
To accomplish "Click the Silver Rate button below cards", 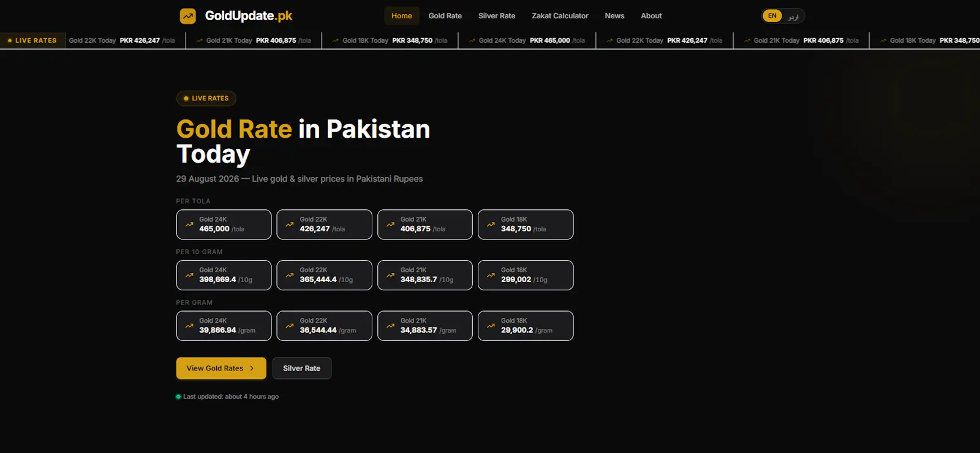I will click(x=302, y=369).
